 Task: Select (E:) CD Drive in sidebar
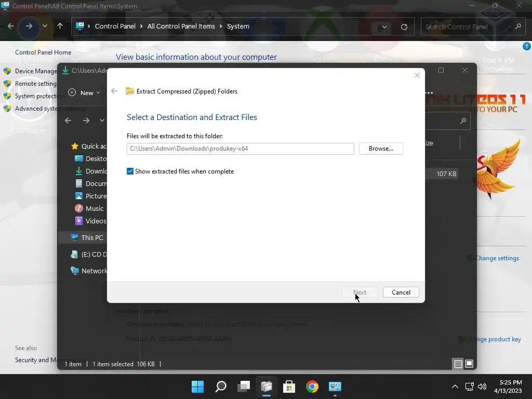(88, 254)
